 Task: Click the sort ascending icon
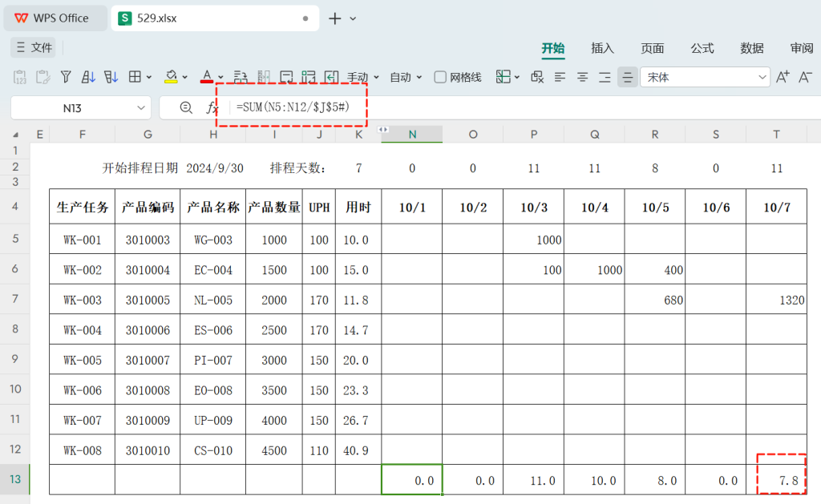(x=88, y=78)
